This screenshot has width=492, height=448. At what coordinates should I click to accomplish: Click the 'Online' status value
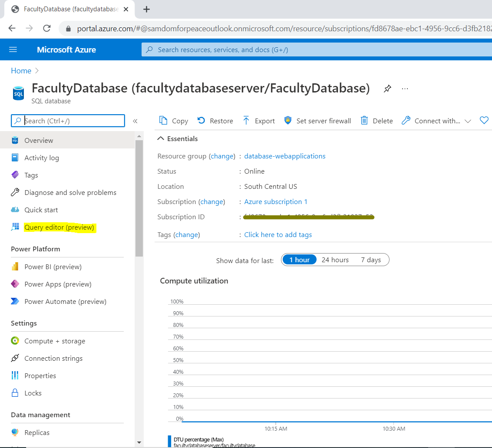click(x=254, y=171)
